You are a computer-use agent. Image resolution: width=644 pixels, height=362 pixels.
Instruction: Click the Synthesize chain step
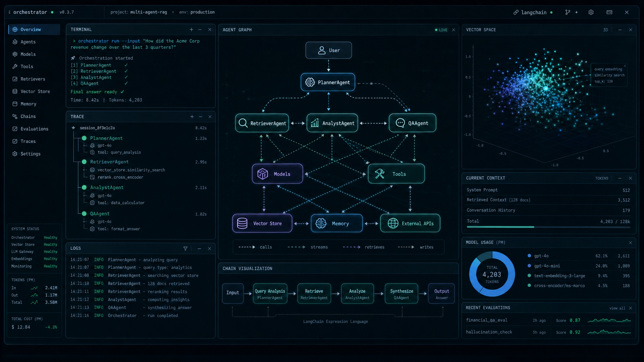click(401, 293)
